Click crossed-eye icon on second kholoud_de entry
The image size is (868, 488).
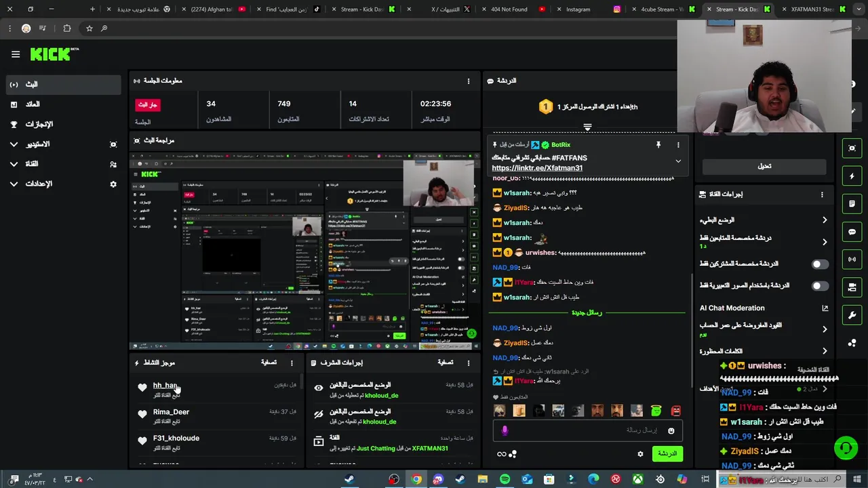click(318, 415)
